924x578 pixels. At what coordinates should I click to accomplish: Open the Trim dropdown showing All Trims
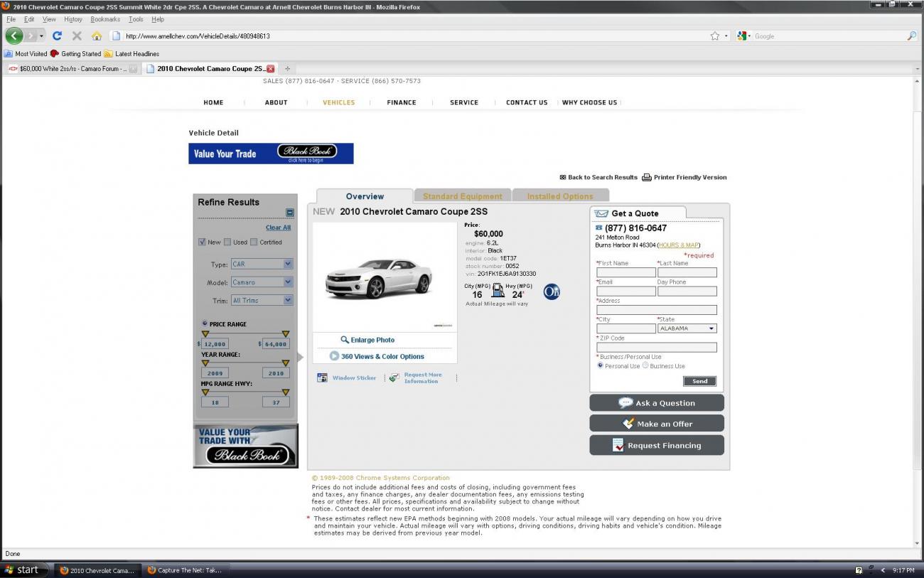point(262,301)
